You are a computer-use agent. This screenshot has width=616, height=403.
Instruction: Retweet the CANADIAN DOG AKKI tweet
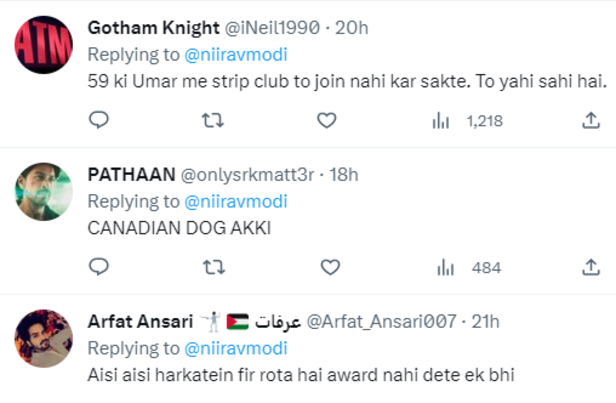(x=213, y=267)
